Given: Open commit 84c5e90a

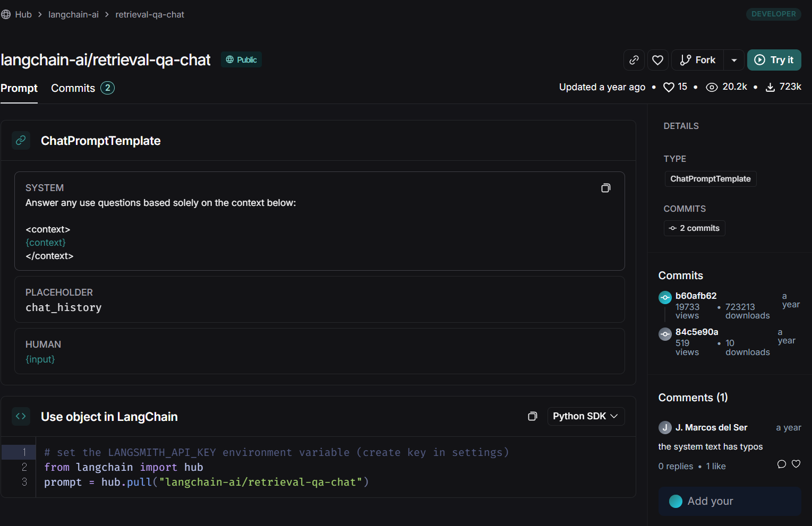Looking at the screenshot, I should pos(697,332).
